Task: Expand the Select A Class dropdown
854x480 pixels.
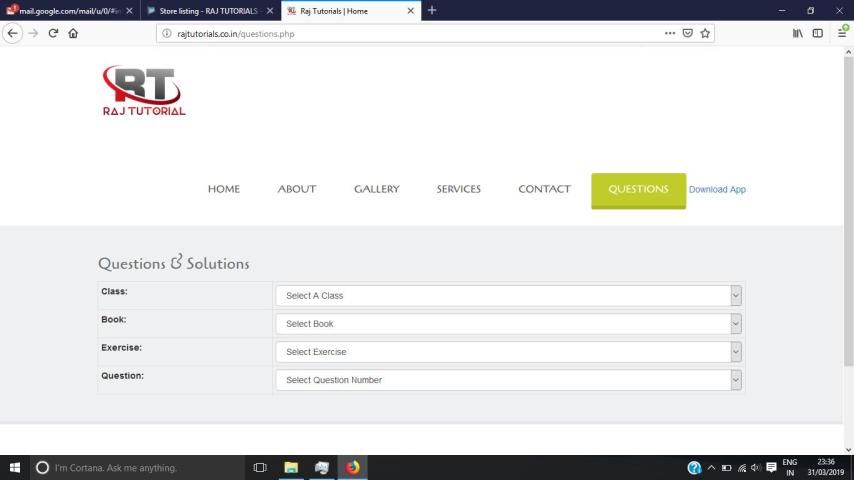Action: coord(508,296)
